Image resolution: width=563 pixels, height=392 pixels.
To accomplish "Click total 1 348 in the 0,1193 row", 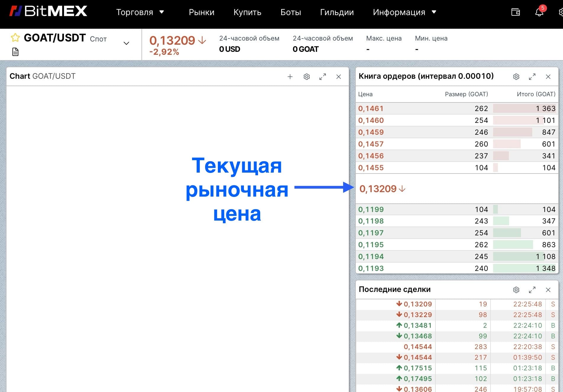I will 546,269.
